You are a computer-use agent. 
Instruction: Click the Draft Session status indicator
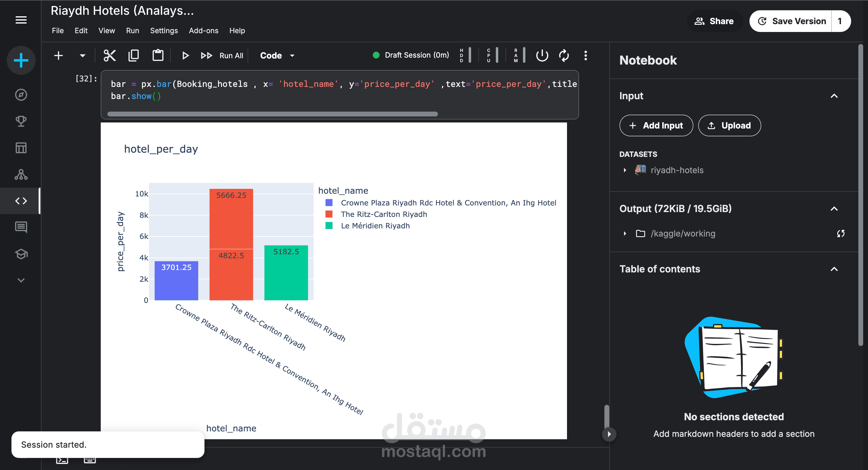(411, 55)
